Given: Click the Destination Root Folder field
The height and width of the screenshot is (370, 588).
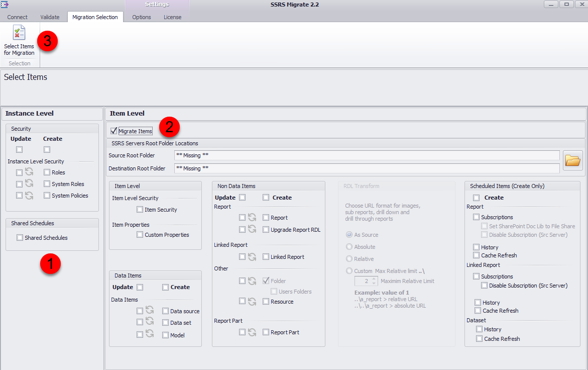Looking at the screenshot, I should pos(367,168).
